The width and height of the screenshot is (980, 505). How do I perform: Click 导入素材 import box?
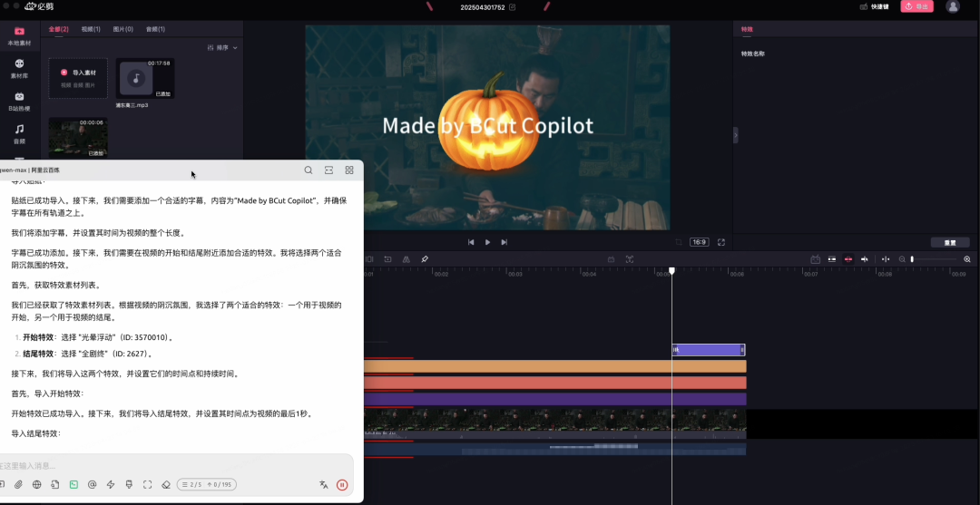point(78,78)
